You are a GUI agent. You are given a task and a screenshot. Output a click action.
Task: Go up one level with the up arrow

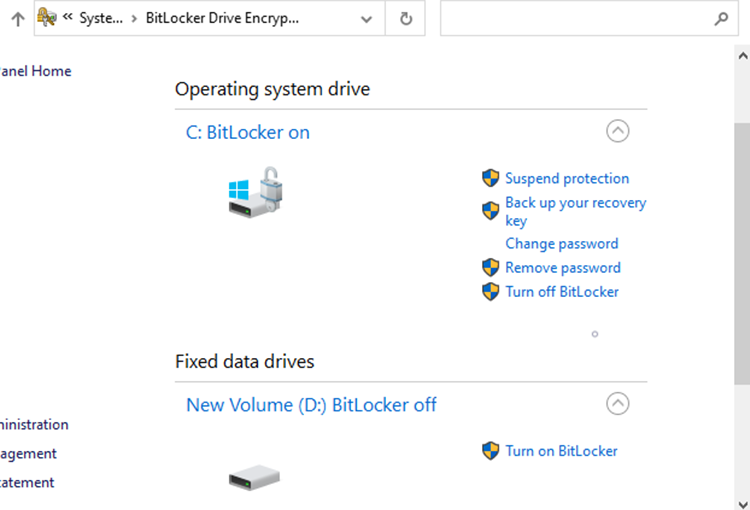pos(17,18)
